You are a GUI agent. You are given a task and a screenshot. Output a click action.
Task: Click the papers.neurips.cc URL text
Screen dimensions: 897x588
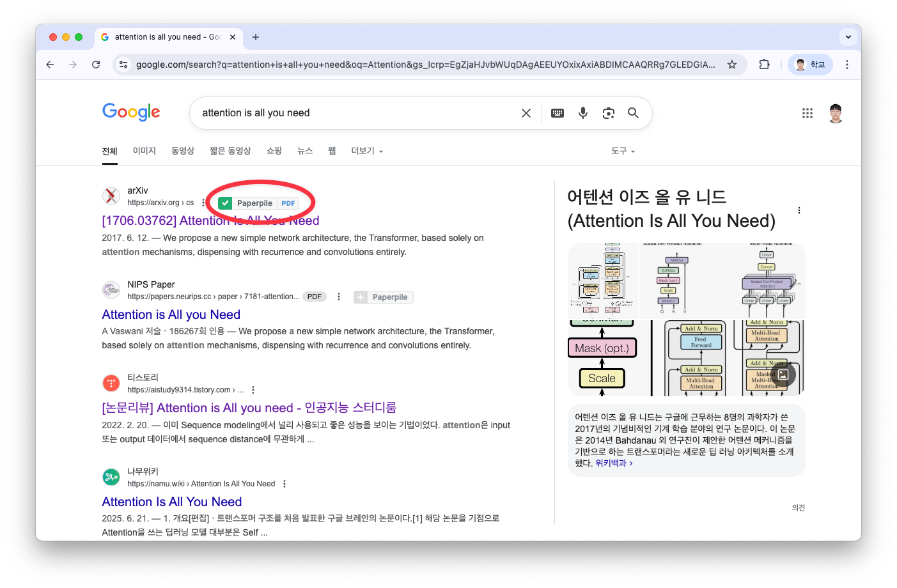[x=214, y=297]
